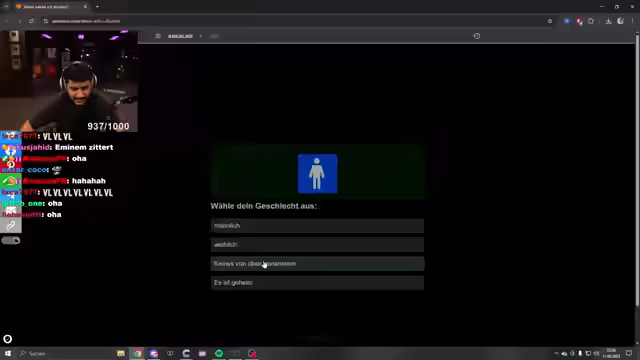Open the hamburger menu beside the site logo
The image size is (640, 360).
click(158, 36)
